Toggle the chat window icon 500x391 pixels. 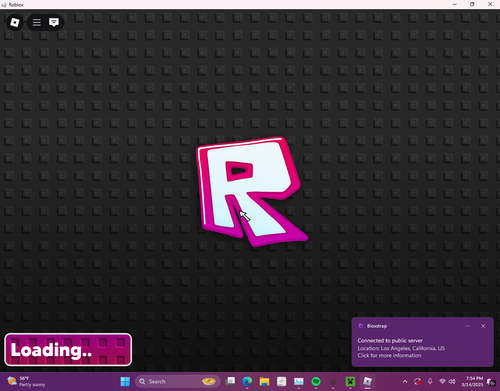tap(54, 22)
